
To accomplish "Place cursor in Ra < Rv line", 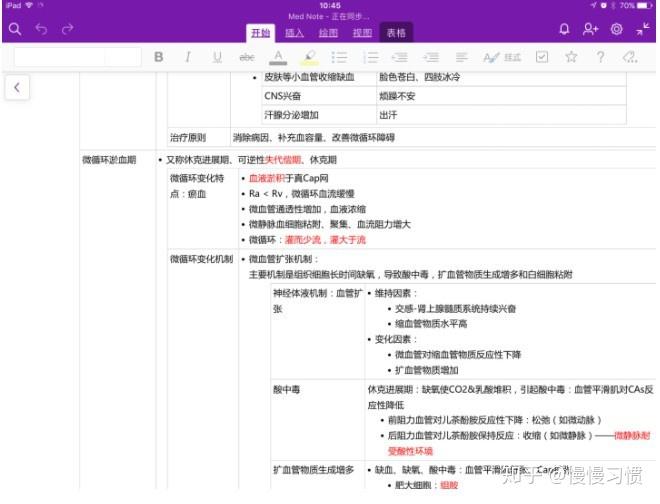I will (301, 194).
